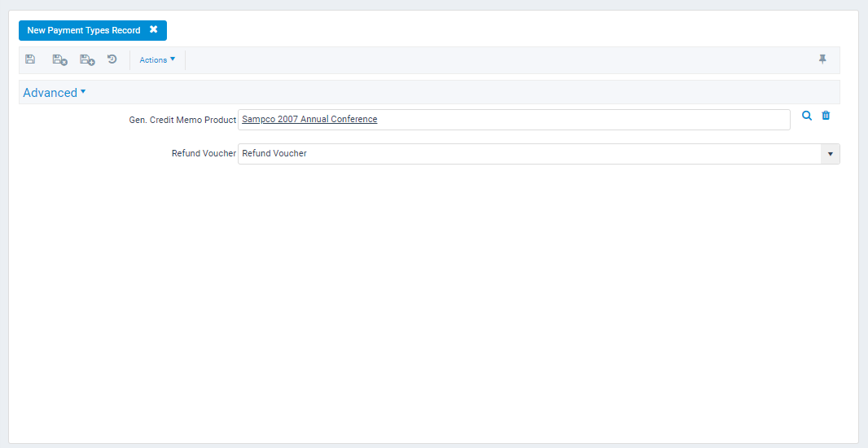This screenshot has width=868, height=448.
Task: Click the Refund Voucher field label
Action: (204, 153)
